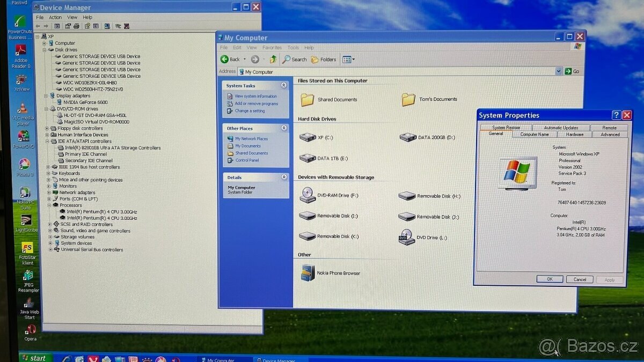Expand the Network adapters node
Screen dimensions: 644x362
click(49, 192)
